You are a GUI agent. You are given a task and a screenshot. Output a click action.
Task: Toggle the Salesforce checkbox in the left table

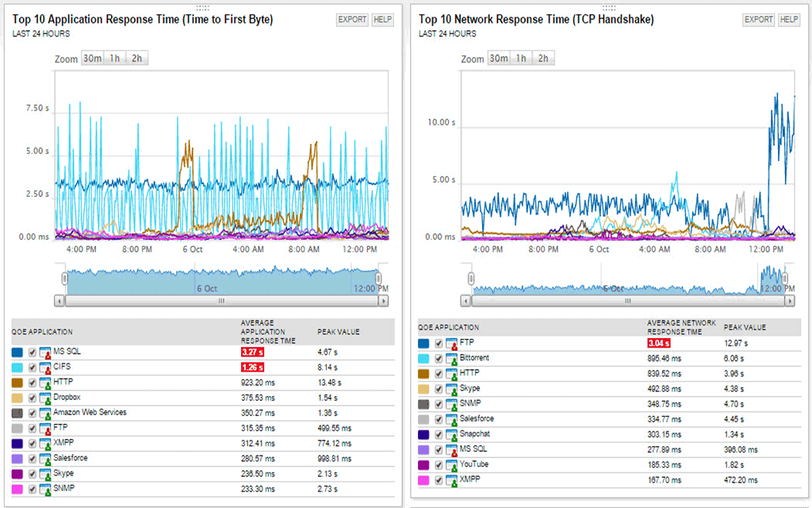pos(32,457)
